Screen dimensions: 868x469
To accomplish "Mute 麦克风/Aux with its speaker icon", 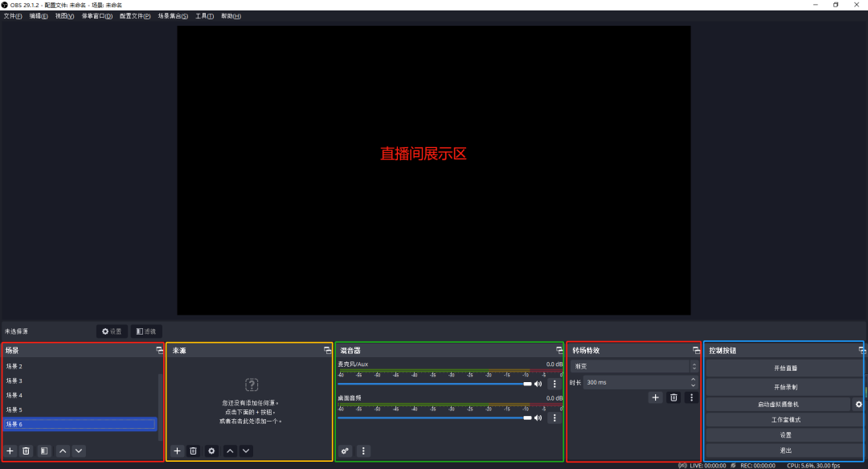I will point(538,383).
